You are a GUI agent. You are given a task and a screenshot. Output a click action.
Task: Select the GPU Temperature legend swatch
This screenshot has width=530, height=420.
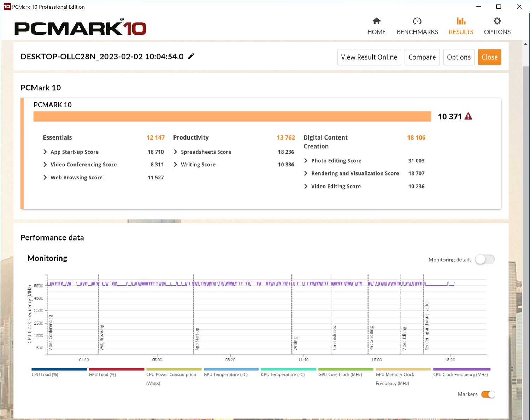point(231,369)
